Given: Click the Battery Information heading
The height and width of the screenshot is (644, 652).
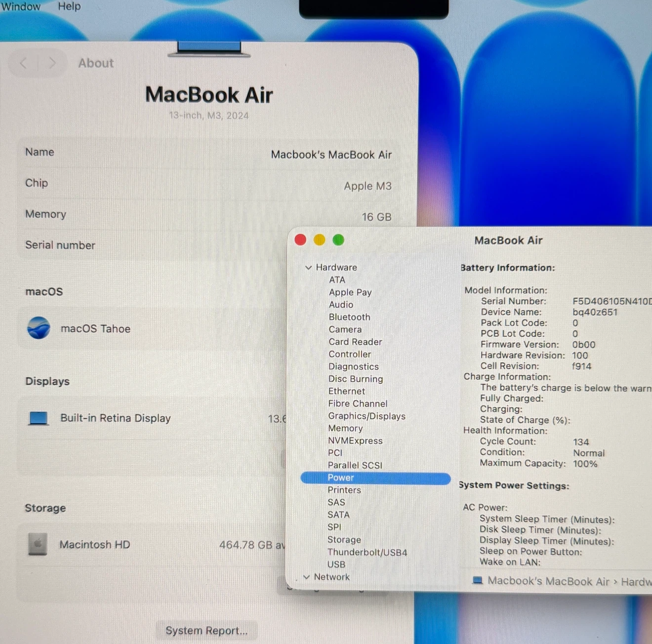Looking at the screenshot, I should point(508,268).
